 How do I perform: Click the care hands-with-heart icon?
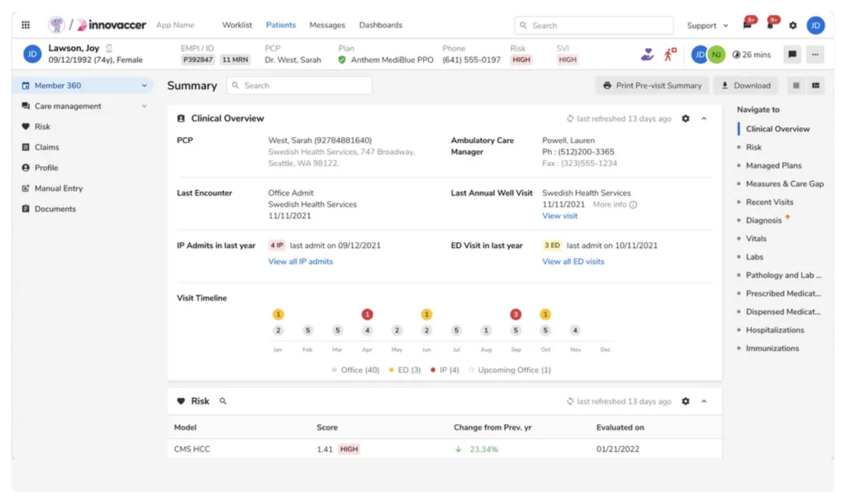click(x=648, y=54)
